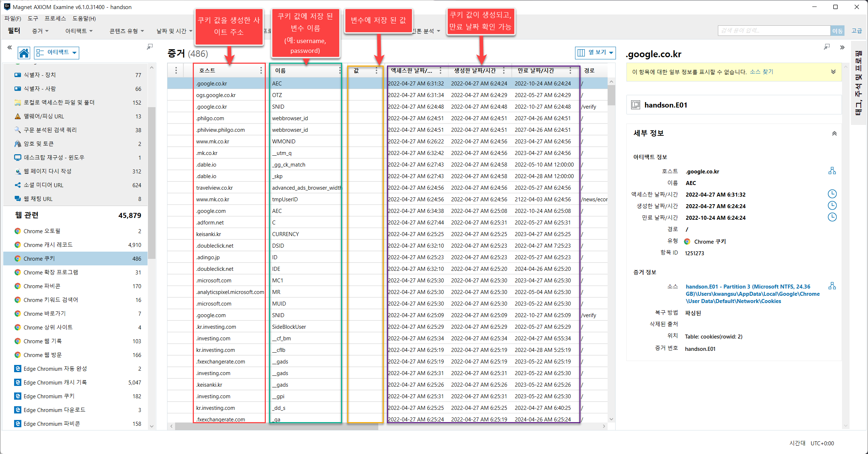Open the 액세스한 날짜 column options menu
The height and width of the screenshot is (454, 868).
tap(440, 70)
